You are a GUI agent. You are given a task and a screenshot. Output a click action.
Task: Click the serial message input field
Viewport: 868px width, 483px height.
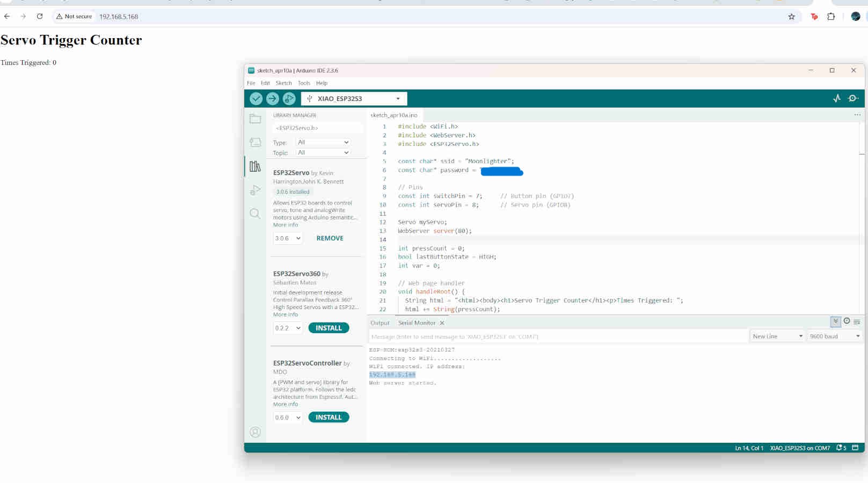pyautogui.click(x=558, y=336)
